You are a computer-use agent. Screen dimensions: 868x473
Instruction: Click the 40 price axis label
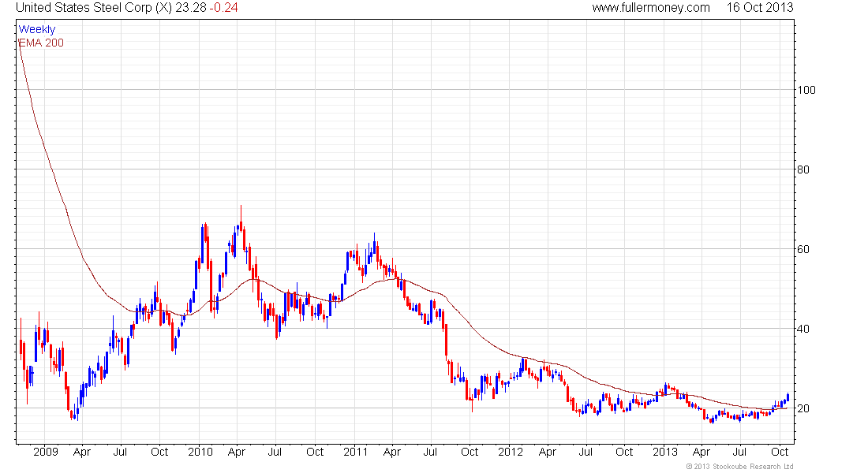803,330
